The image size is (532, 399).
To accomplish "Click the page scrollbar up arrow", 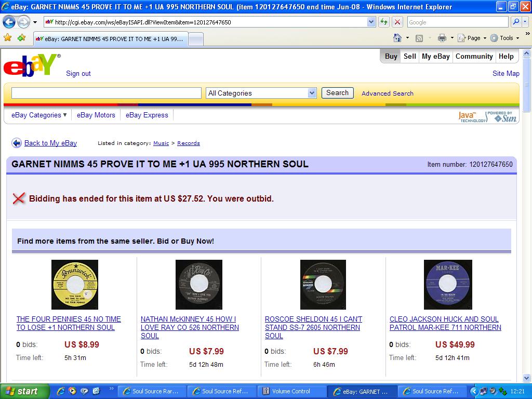I will (527, 54).
